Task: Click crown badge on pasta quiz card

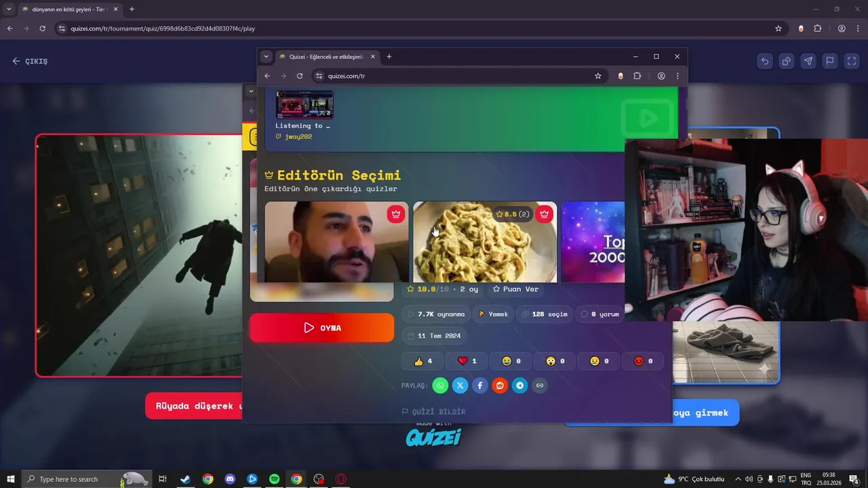Action: (x=544, y=214)
